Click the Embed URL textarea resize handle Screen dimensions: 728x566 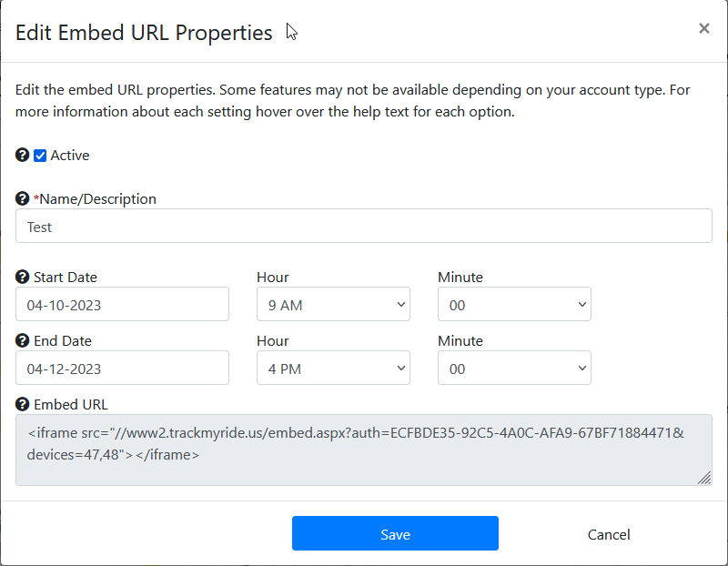coord(704,478)
